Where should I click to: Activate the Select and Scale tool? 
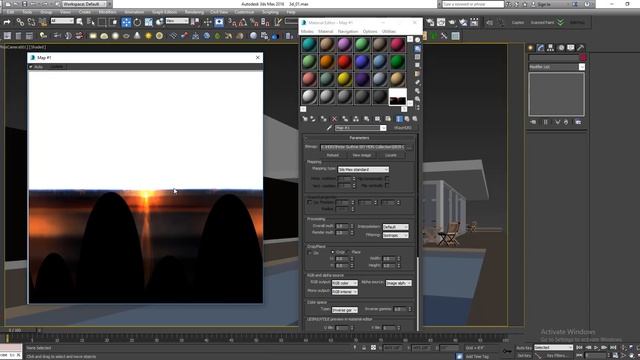point(149,22)
